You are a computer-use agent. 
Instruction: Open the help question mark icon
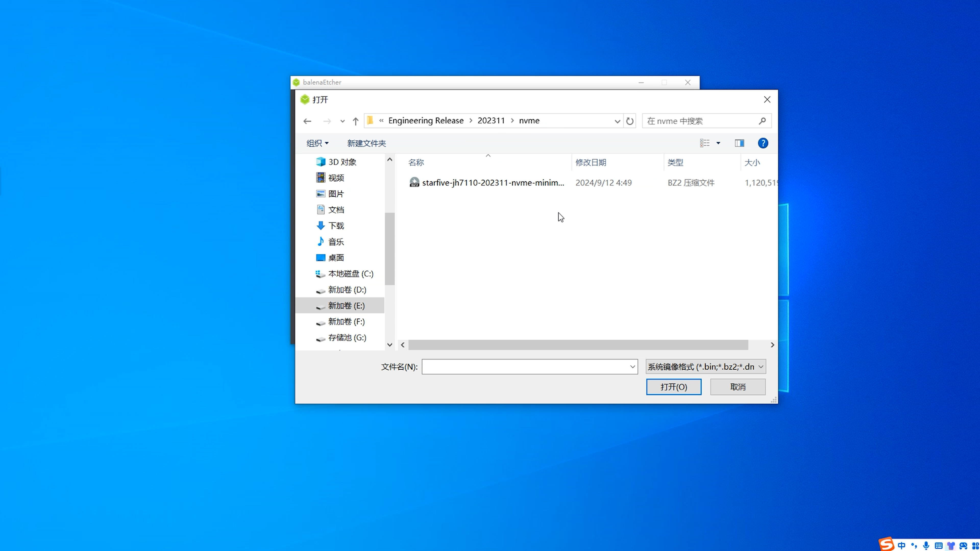[x=763, y=143]
